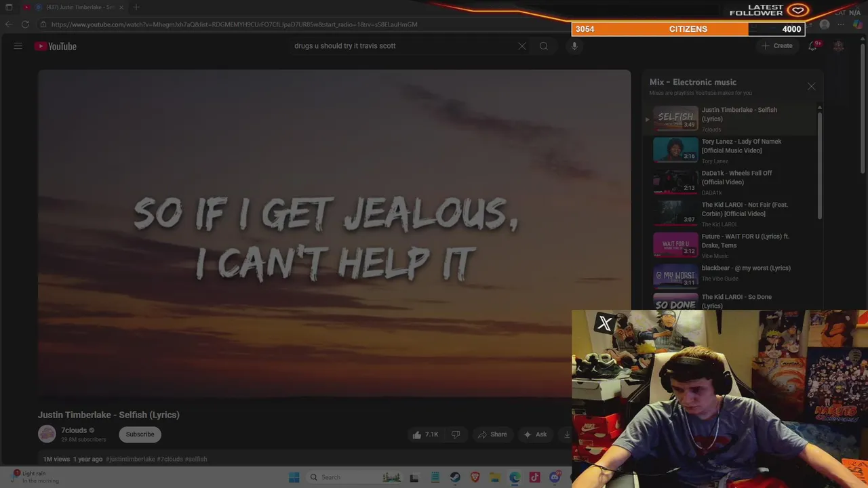Click the #justintimberlake hashtag
The height and width of the screenshot is (488, 868).
tap(130, 459)
